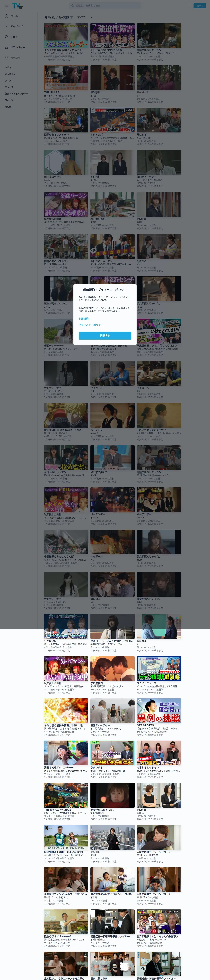Open the 利用規約 link in dialog
The width and height of the screenshot is (210, 980).
point(83,319)
